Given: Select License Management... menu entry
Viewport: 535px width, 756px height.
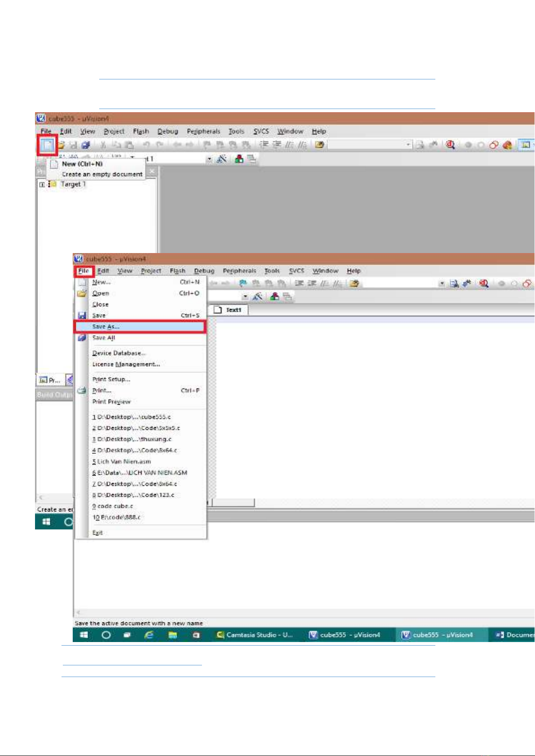Looking at the screenshot, I should pyautogui.click(x=140, y=364).
